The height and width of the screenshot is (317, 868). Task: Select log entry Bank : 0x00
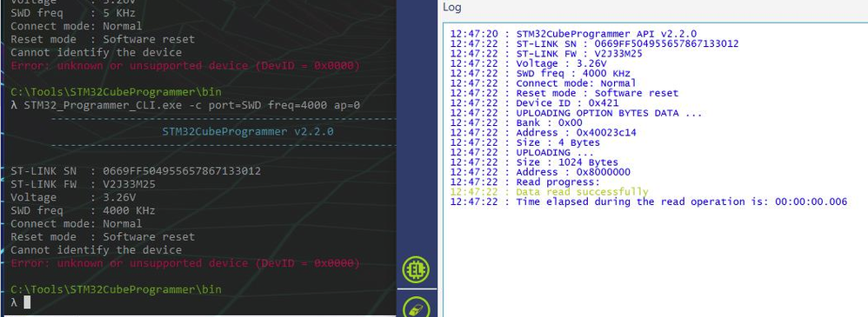(516, 122)
